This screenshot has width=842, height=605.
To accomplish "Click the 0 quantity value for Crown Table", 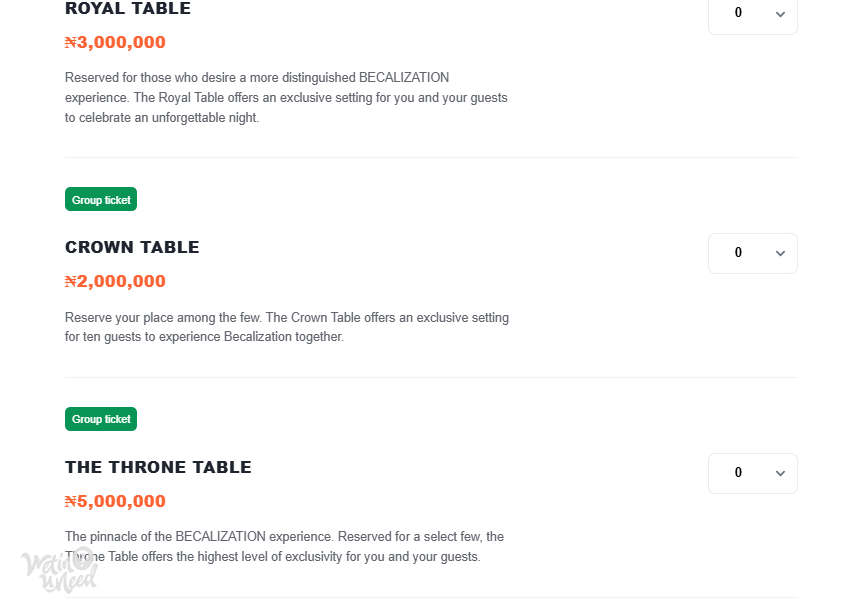I will click(x=738, y=252).
